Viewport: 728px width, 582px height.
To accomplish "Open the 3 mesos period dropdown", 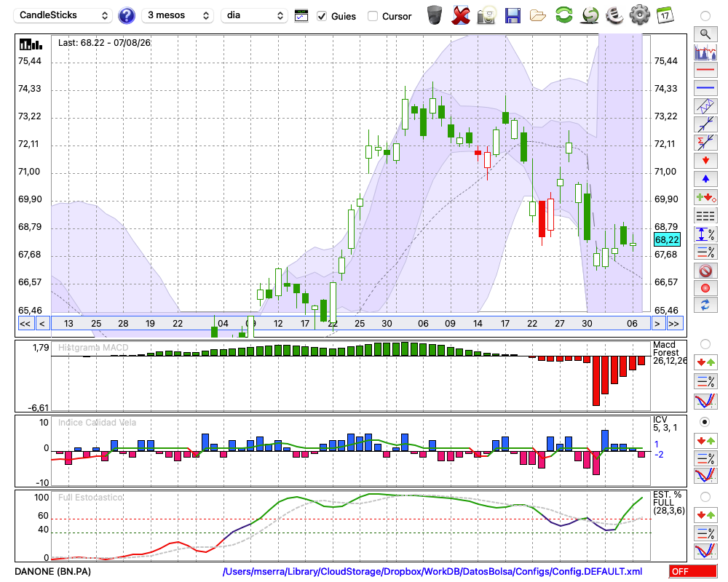I will [178, 15].
